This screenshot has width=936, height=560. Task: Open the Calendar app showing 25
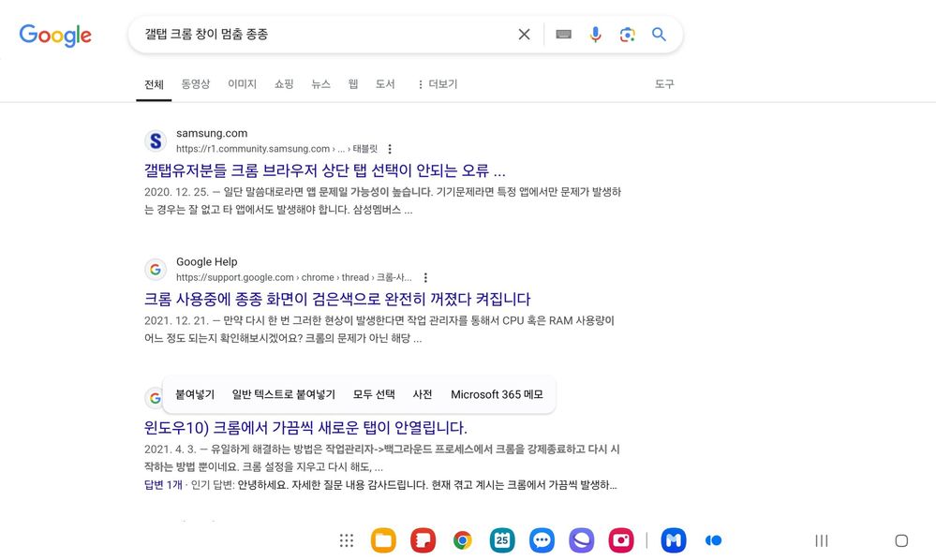502,540
